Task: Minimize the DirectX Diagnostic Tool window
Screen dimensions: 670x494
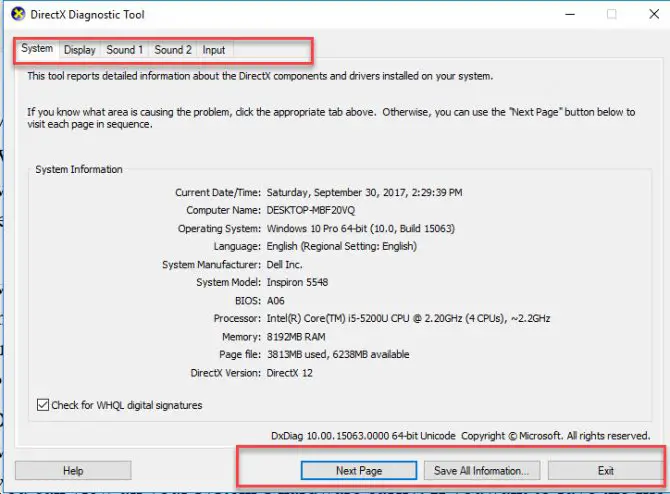Action: [x=570, y=14]
